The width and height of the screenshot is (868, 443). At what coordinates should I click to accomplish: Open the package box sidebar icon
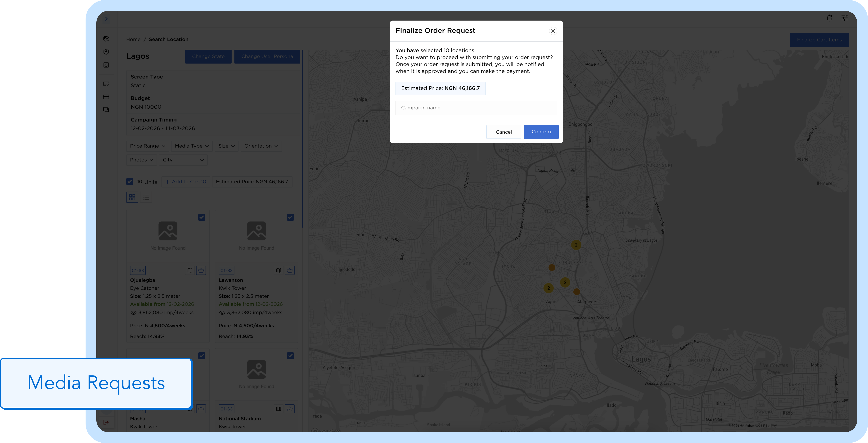point(106,52)
